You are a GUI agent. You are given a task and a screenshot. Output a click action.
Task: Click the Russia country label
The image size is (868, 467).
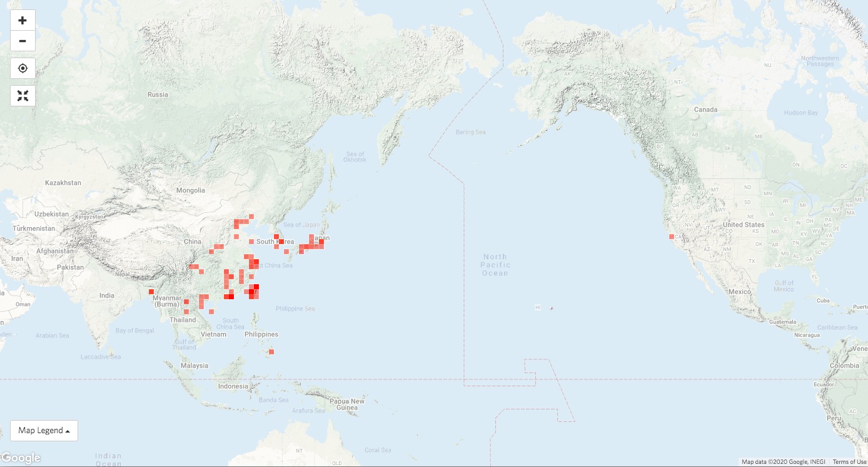[x=158, y=95]
